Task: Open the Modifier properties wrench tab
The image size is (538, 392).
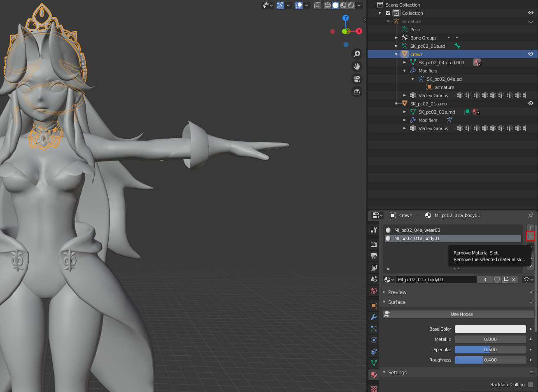Action: 374,317
